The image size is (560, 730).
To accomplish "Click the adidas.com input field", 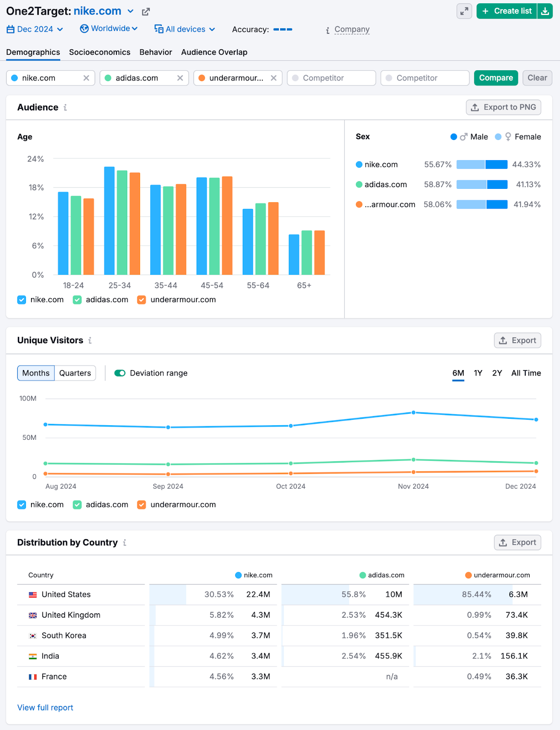I will click(x=144, y=78).
